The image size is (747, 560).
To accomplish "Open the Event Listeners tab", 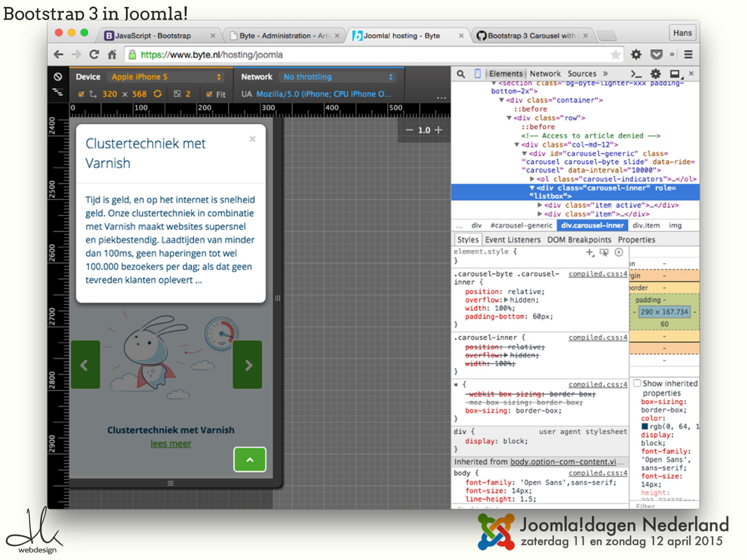I will click(513, 239).
